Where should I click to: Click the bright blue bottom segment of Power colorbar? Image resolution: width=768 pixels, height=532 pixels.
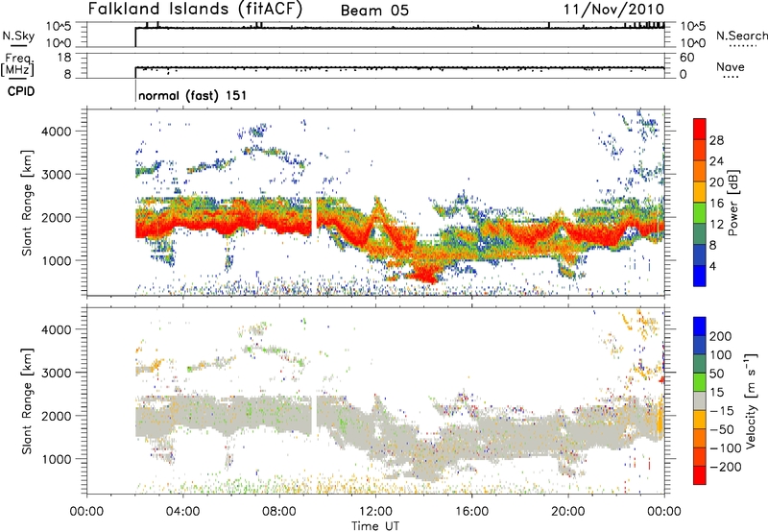700,277
